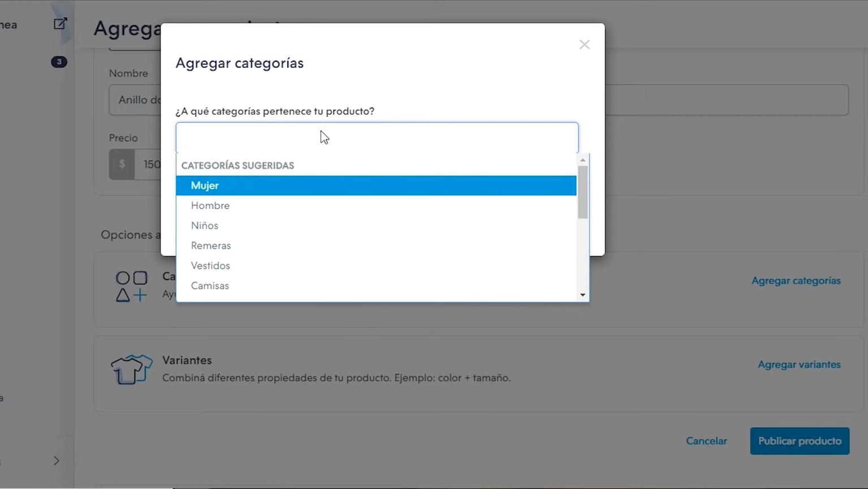
Task: Open Agregar categorías link
Action: pos(796,281)
